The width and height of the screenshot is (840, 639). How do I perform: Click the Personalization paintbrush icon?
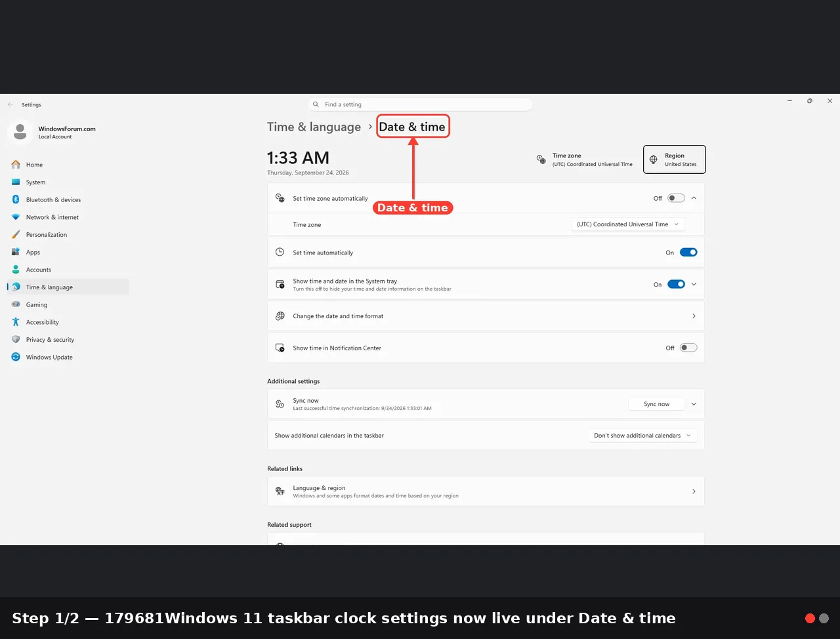click(16, 235)
